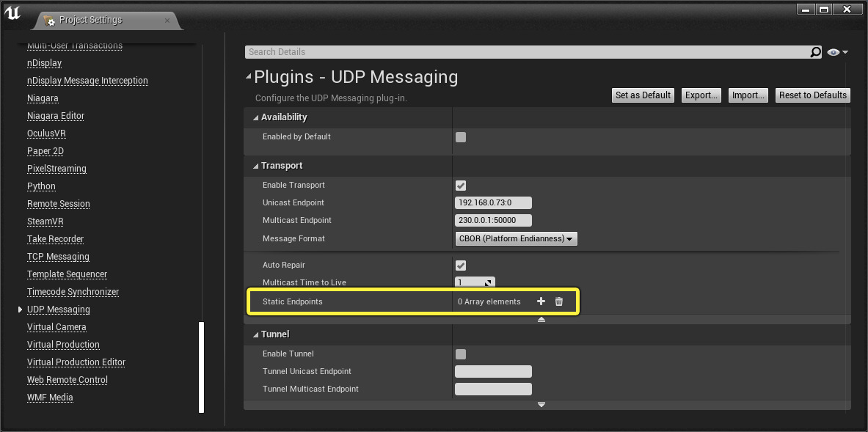Focus the Search Details field
868x432 pixels.
click(x=528, y=52)
